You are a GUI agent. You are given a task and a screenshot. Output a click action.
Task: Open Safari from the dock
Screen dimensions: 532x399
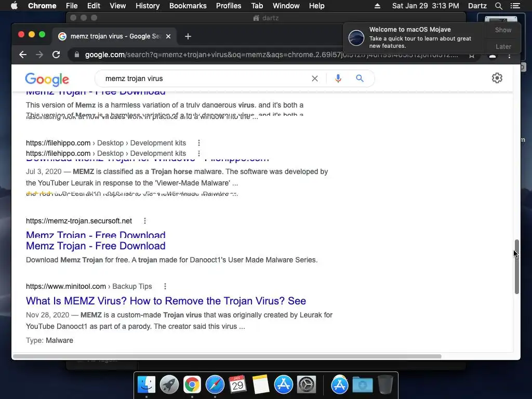click(215, 385)
